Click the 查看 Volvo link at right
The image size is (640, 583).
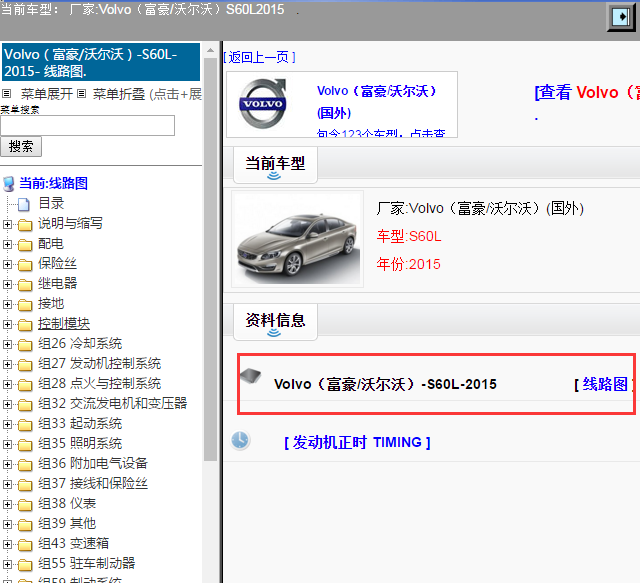(587, 92)
